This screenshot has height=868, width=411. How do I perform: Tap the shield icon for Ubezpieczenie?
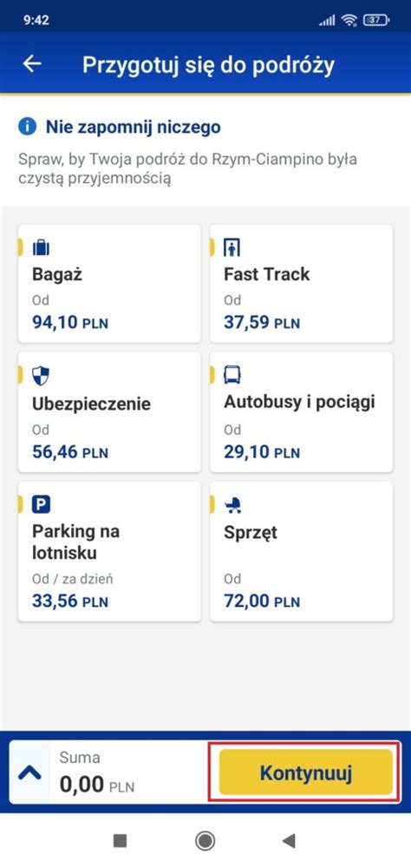pyautogui.click(x=41, y=376)
